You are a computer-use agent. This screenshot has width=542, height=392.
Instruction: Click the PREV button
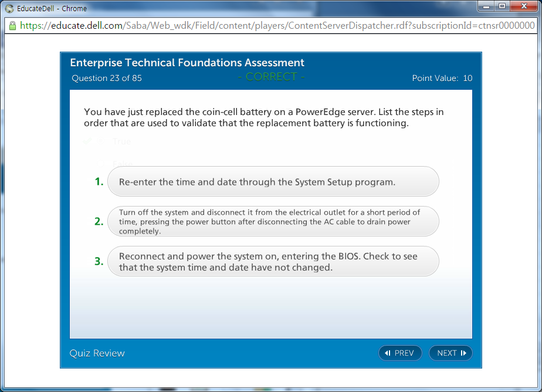pyautogui.click(x=400, y=353)
